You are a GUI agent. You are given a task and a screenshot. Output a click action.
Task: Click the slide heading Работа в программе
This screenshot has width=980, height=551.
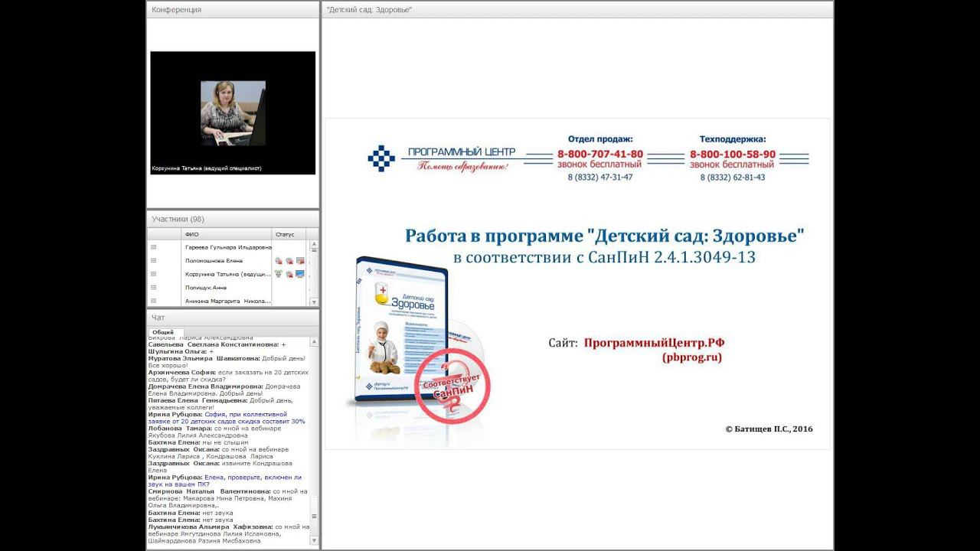click(605, 235)
